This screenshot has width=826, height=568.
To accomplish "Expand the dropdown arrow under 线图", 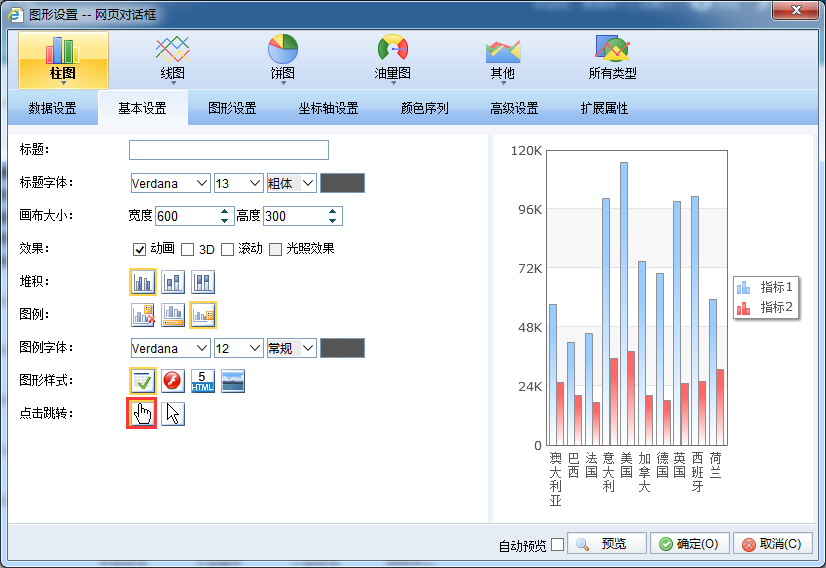I will (x=173, y=83).
